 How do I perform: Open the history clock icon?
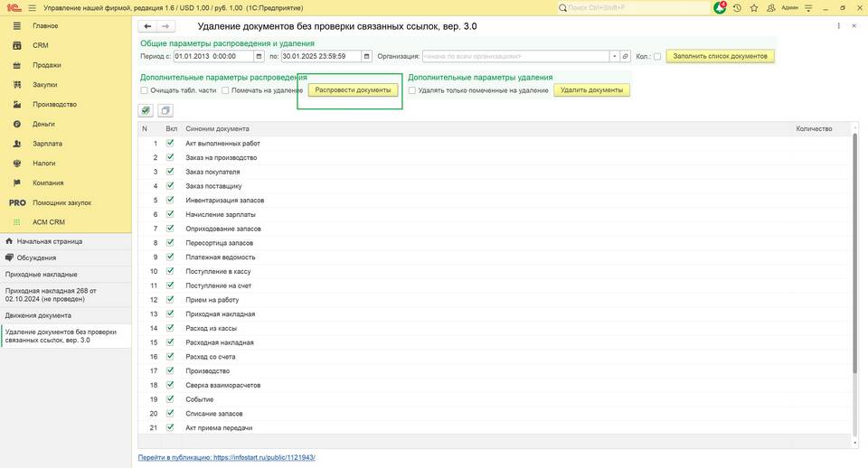tap(738, 8)
